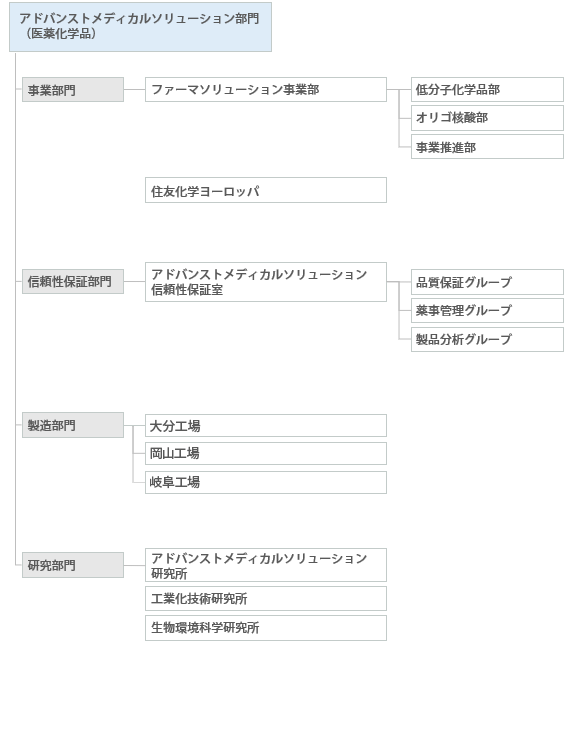568x733 pixels.
Task: Open 住友化学ヨーロッパ box
Action: [266, 190]
